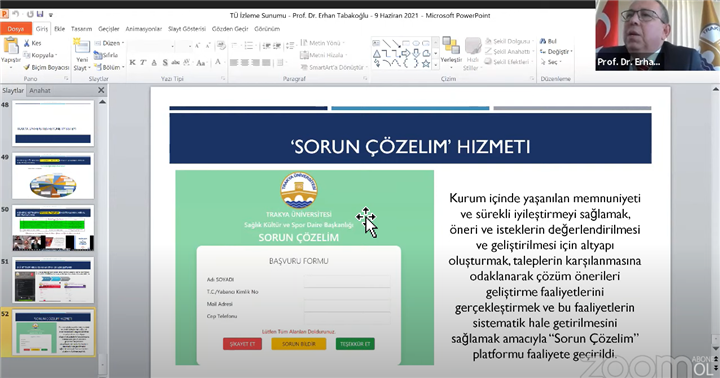Screen dimensions: 720x378
Task: Click the Bul (Find) binoculars icon
Action: click(543, 41)
